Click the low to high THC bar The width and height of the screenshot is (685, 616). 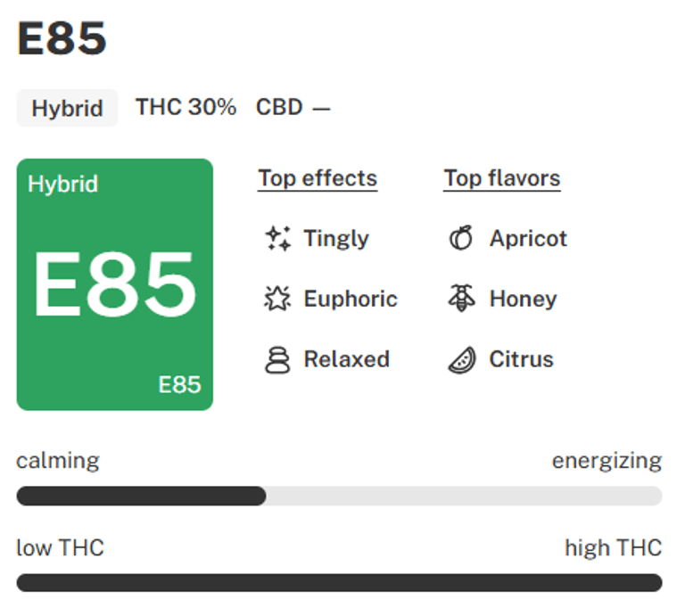(339, 583)
